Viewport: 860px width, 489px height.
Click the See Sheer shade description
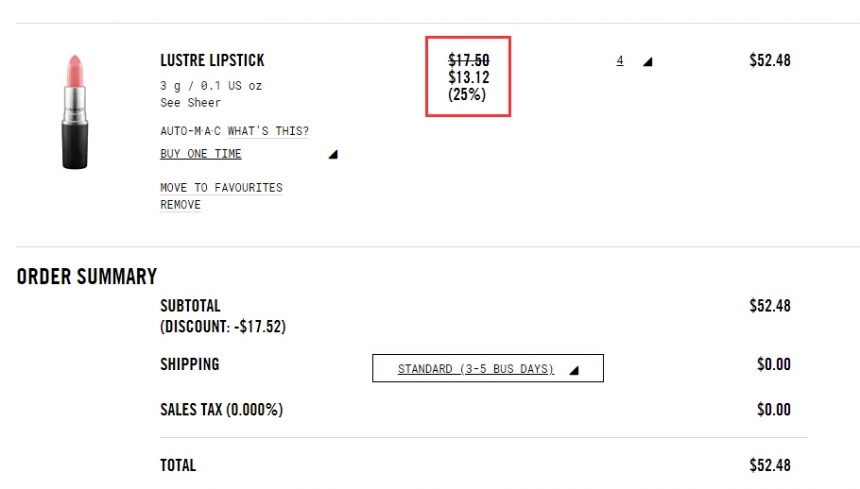190,102
